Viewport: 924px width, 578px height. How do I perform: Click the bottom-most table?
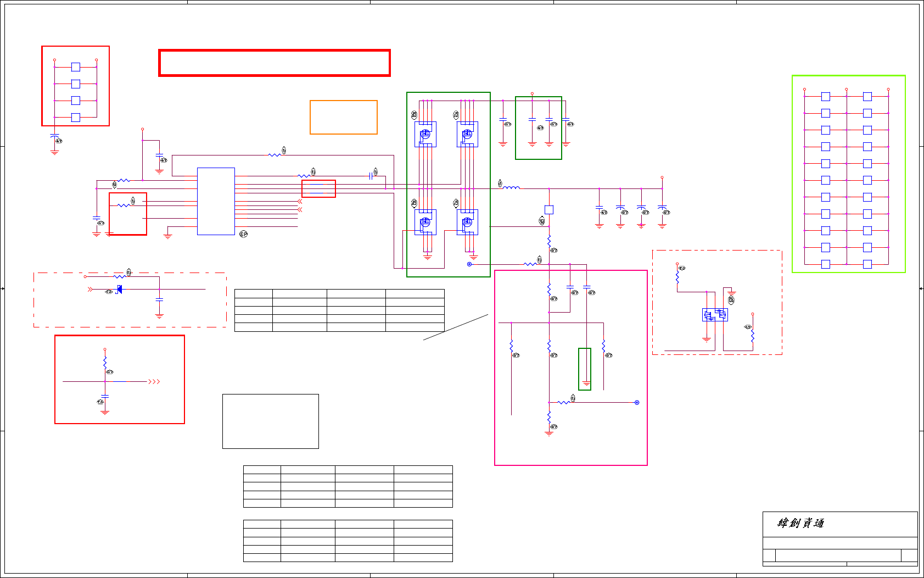pyautogui.click(x=348, y=541)
